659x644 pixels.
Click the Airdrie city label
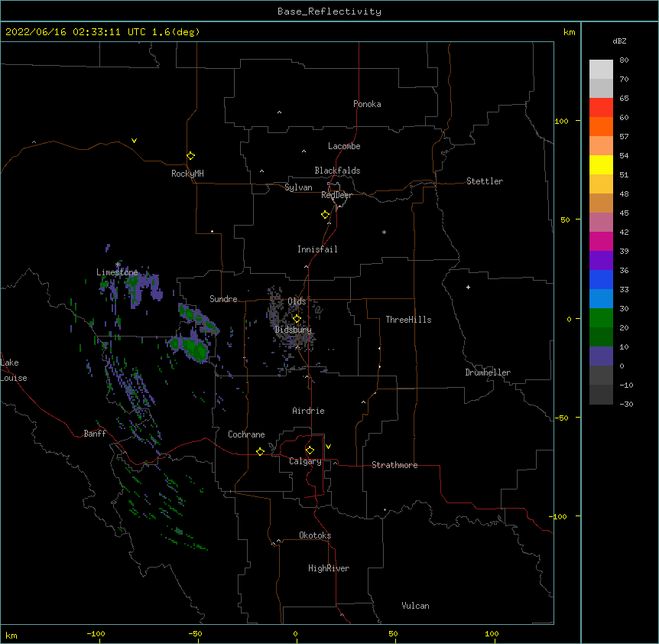[309, 411]
